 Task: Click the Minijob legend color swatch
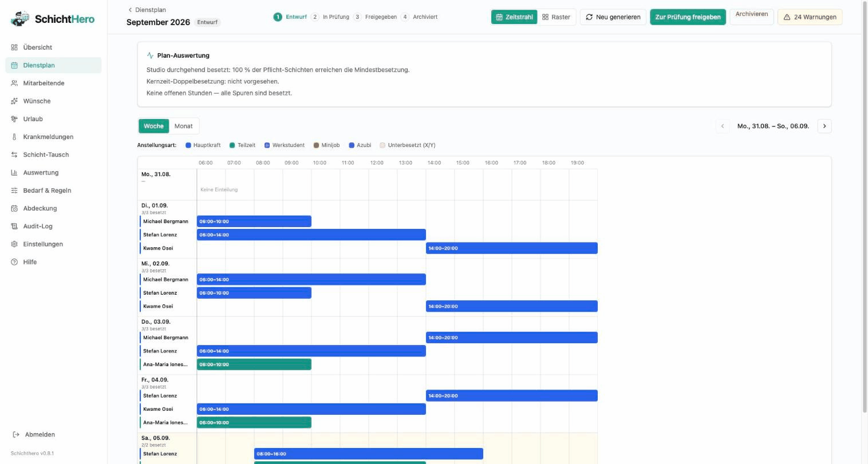tap(316, 145)
